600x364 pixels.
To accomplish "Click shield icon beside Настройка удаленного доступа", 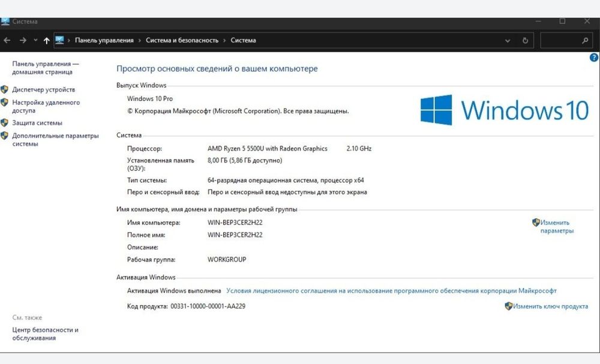I will pos(5,103).
